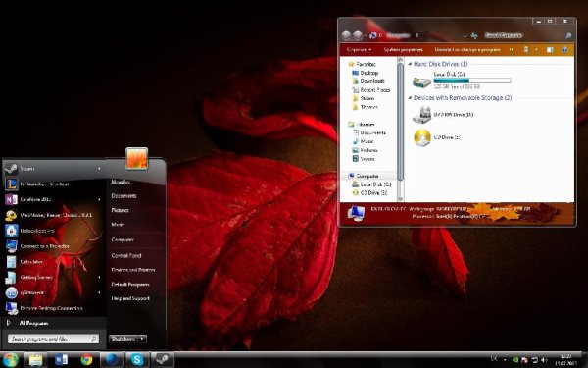This screenshot has width=588, height=368.
Task: Open the Organize dropdown menu
Action: point(359,50)
